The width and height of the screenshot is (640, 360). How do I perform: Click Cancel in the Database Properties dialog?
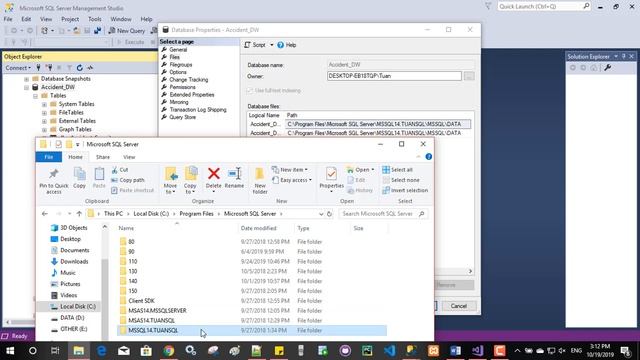(x=458, y=306)
